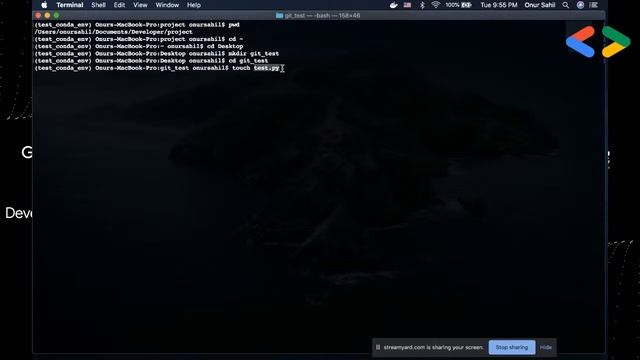Click the US flag input source icon

(407, 5)
